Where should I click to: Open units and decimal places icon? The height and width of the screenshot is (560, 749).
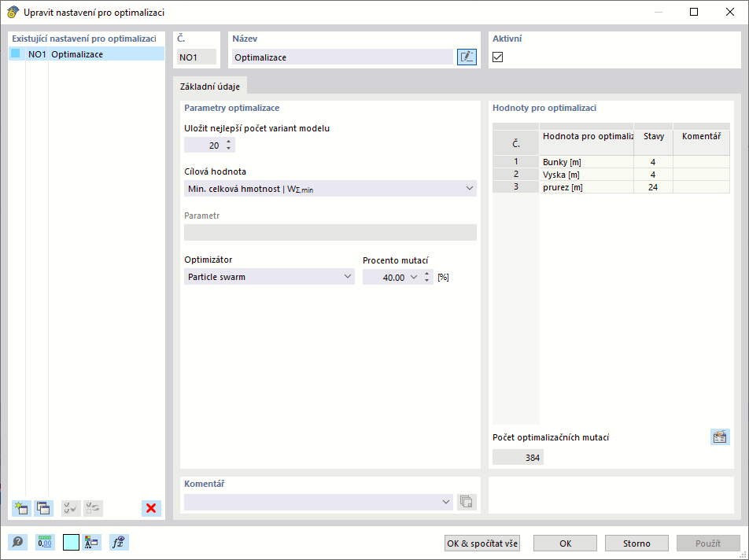click(x=45, y=543)
